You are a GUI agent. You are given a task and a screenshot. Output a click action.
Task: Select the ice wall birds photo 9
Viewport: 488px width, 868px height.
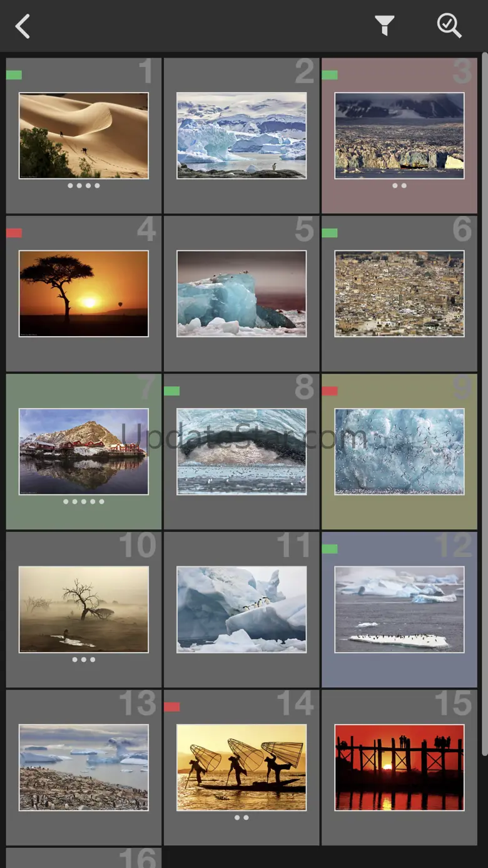point(399,451)
